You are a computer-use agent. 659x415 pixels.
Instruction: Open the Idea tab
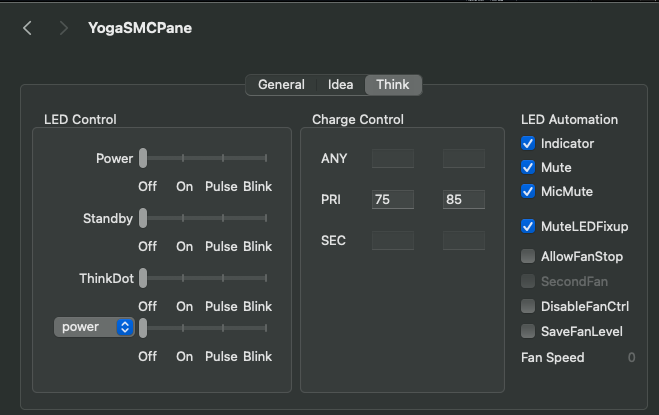coord(340,85)
